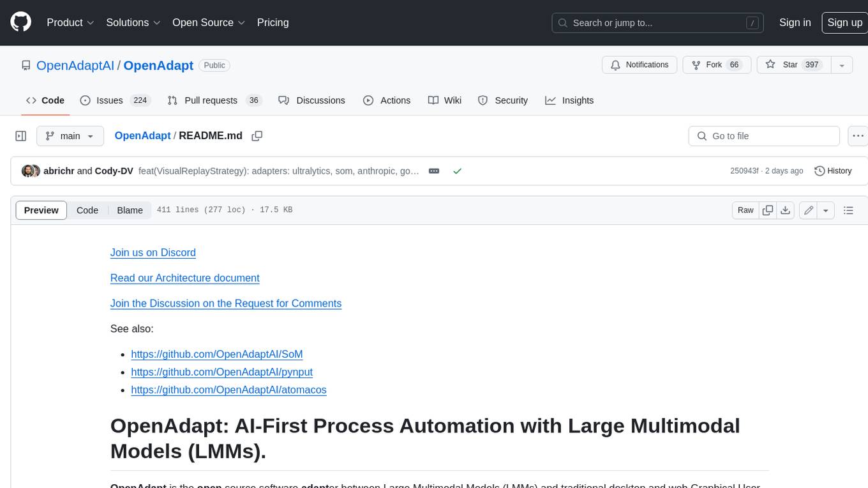Click the Pull requests count 36
The height and width of the screenshot is (488, 868).
click(253, 100)
